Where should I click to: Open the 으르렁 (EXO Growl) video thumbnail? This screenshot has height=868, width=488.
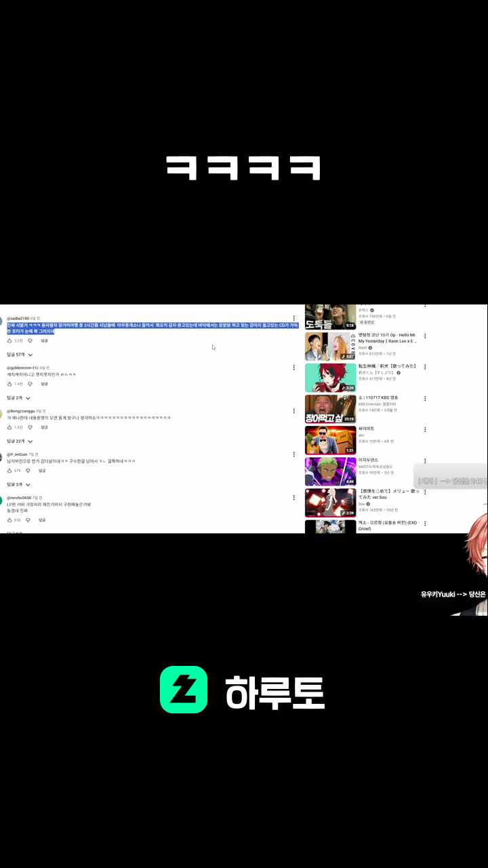[x=330, y=526]
